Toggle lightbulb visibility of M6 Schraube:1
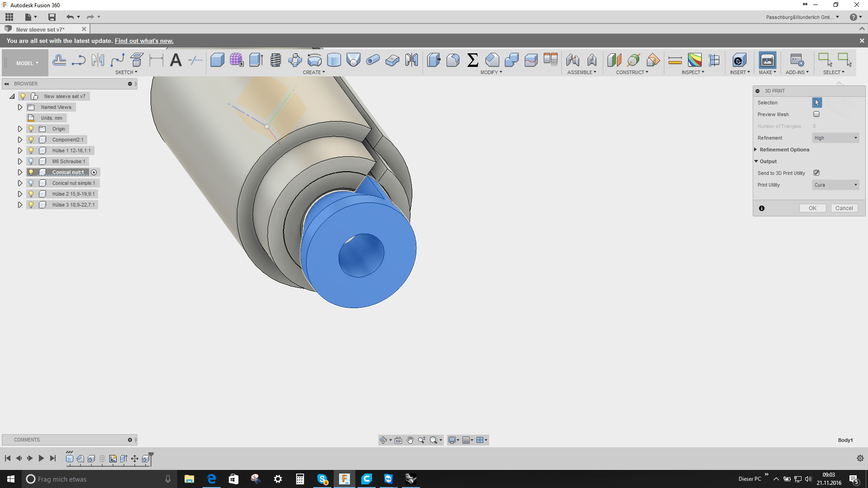This screenshot has height=488, width=868. click(31, 161)
